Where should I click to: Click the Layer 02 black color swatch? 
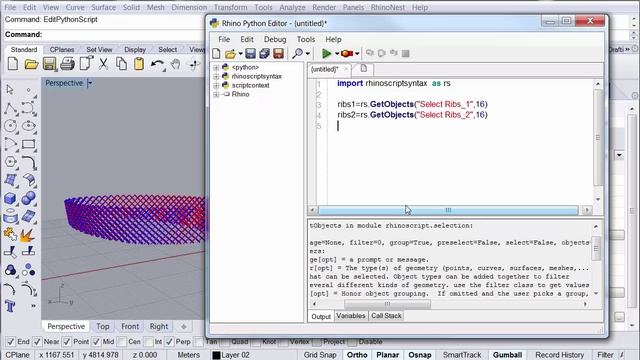pyautogui.click(x=216, y=355)
